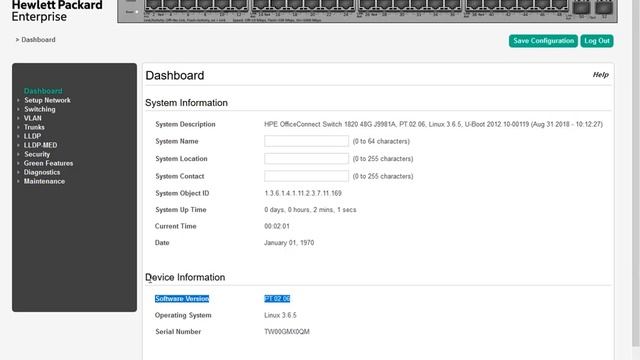Click the System Description value text

pyautogui.click(x=433, y=124)
